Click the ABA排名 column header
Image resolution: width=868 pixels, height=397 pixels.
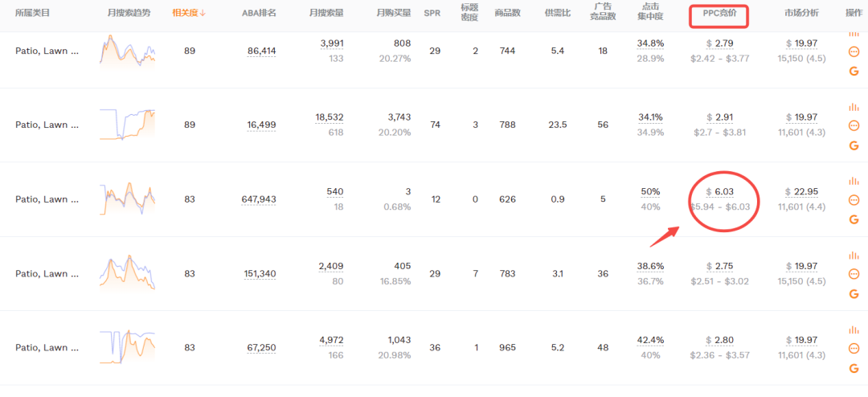(x=259, y=13)
